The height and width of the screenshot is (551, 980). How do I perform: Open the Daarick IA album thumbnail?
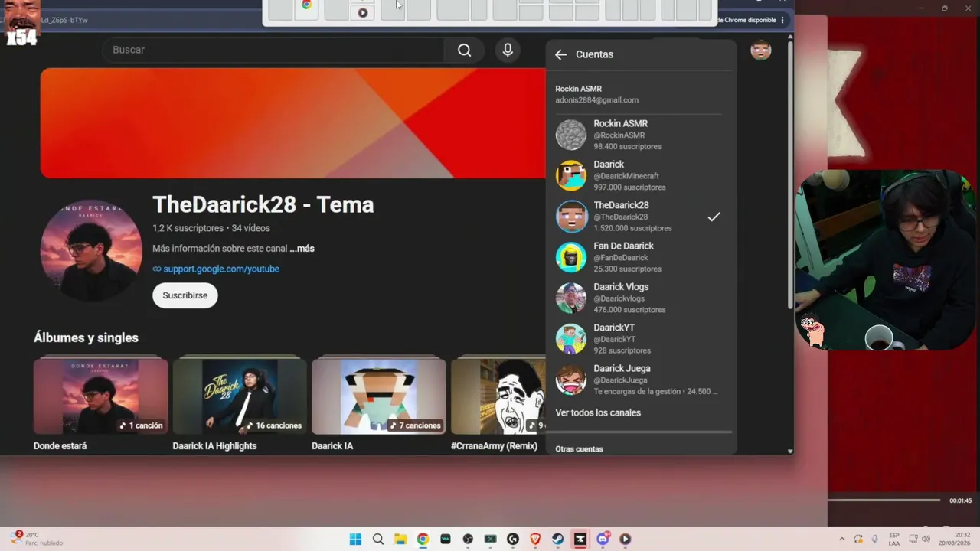[379, 396]
